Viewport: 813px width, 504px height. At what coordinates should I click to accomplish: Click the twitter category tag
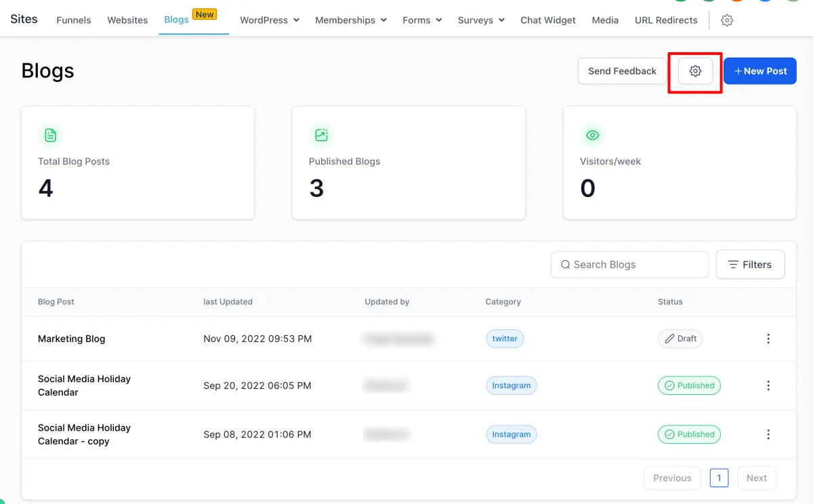[x=505, y=339]
